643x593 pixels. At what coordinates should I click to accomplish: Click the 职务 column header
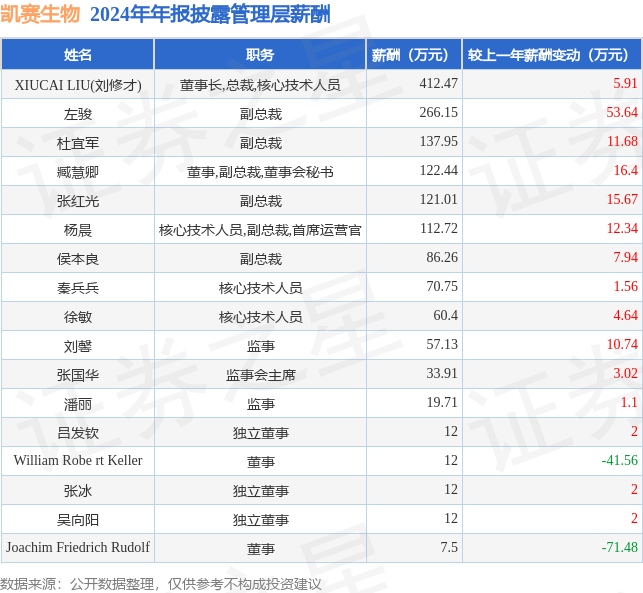[x=260, y=55]
